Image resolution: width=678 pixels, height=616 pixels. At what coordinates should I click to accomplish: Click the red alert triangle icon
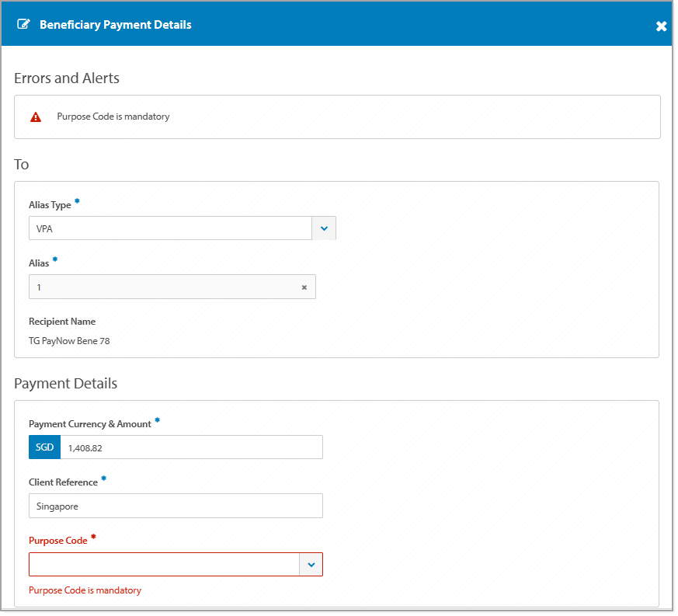(35, 117)
